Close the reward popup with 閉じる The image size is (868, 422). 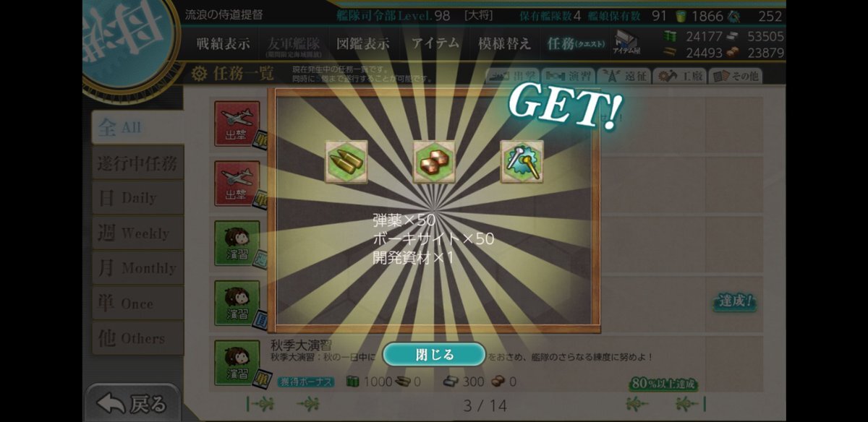[x=434, y=354]
